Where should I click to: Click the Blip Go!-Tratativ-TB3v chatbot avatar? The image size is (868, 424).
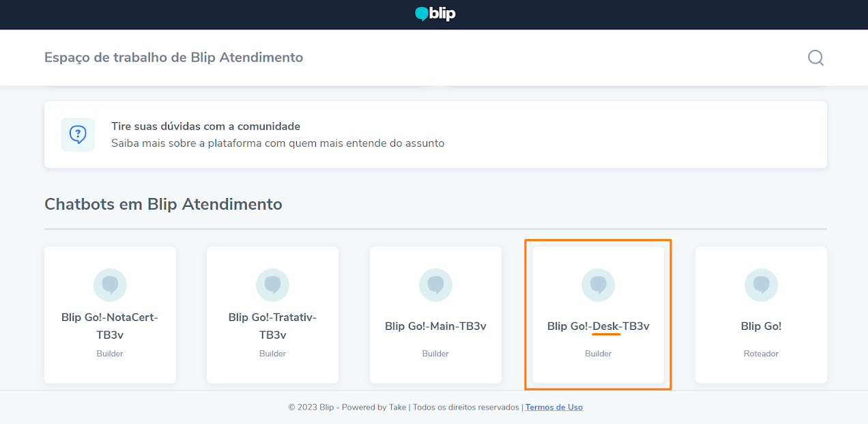[x=272, y=285]
